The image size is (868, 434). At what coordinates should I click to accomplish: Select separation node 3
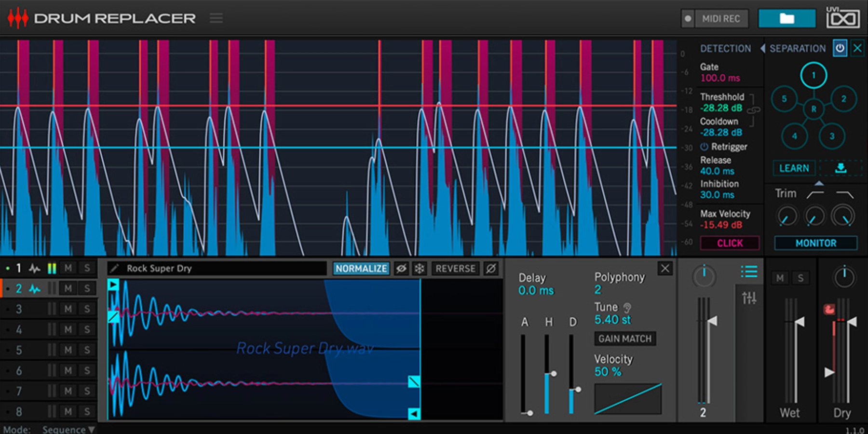point(831,136)
